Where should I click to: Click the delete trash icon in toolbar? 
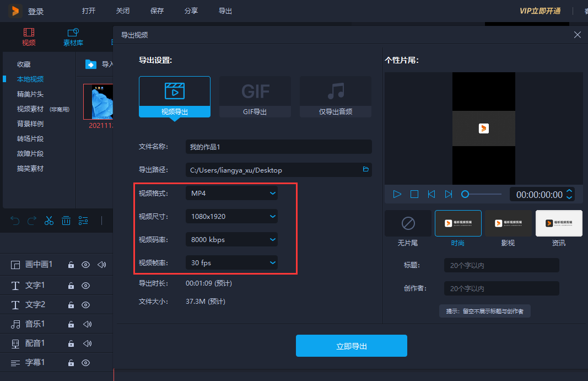[66, 220]
